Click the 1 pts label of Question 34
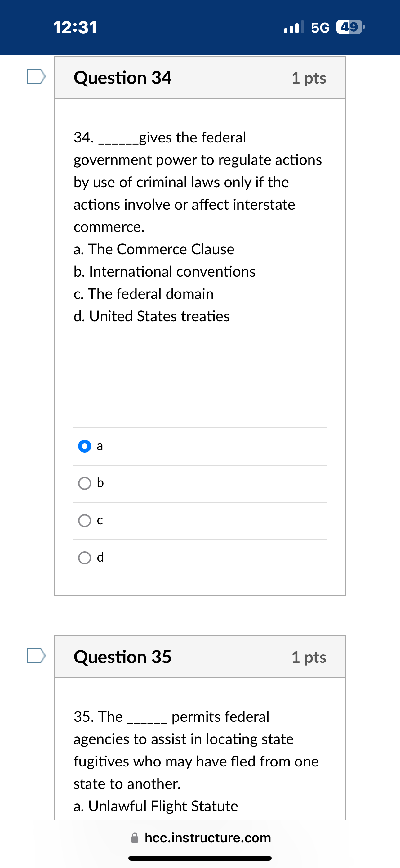The height and width of the screenshot is (868, 400). [309, 78]
